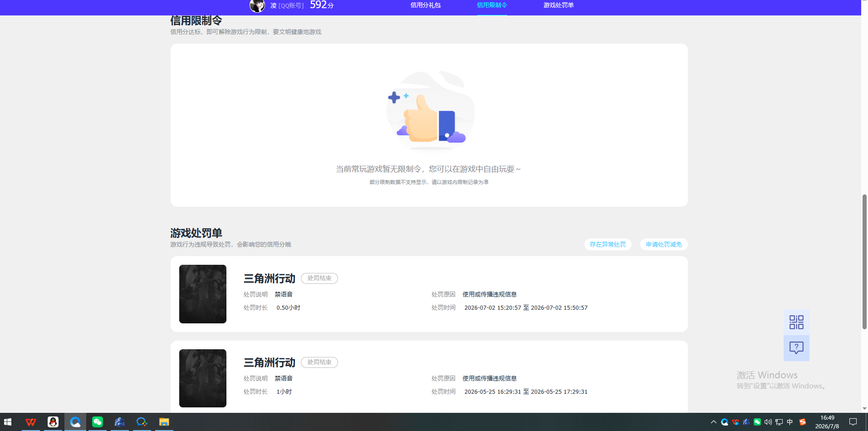Click game thumbnail of 1小时 penalty

coord(203,378)
